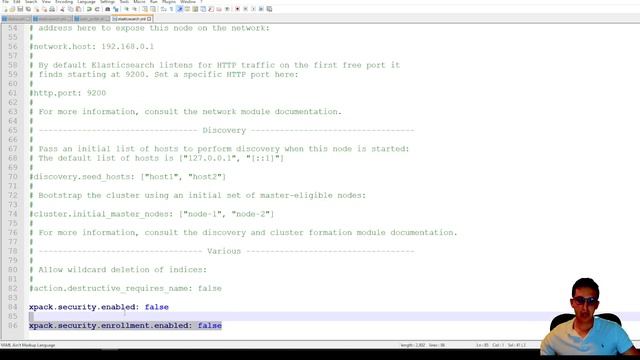Viewport: 640px width, 360px height.
Task: Play back the recorded macro icon
Action: [253, 9]
